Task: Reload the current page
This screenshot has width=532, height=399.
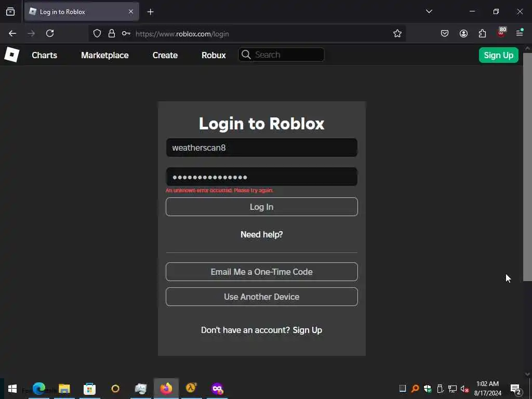Action: (50, 33)
